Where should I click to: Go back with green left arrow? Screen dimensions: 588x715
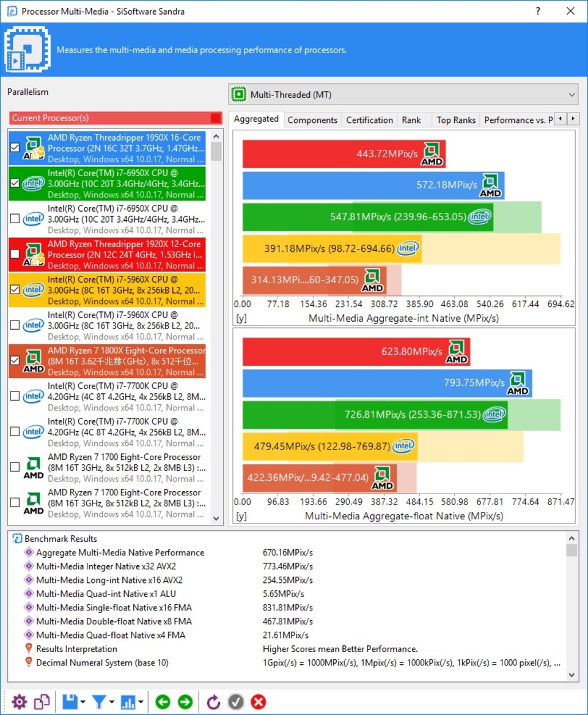tap(163, 702)
